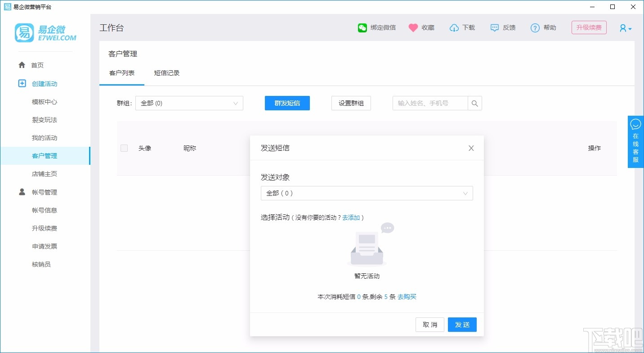Click the phone number search input field
Viewport: 644px width, 353px height.
pos(429,103)
